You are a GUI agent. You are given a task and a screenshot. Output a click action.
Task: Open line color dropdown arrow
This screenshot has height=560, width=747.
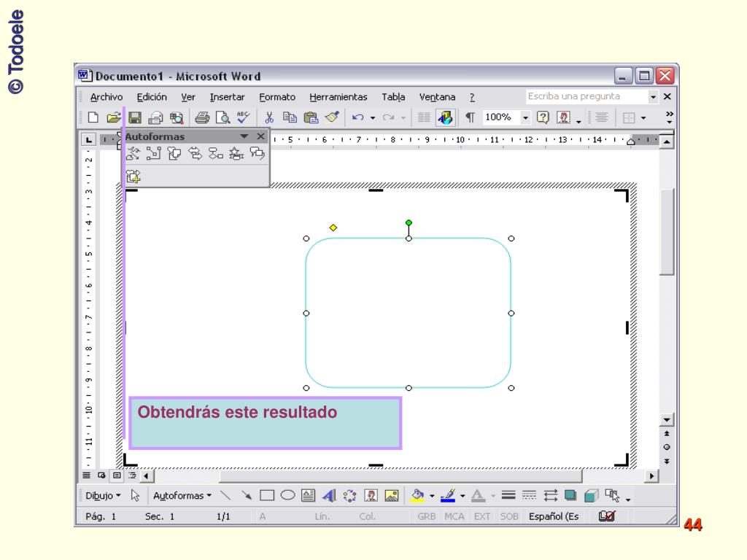coord(462,496)
